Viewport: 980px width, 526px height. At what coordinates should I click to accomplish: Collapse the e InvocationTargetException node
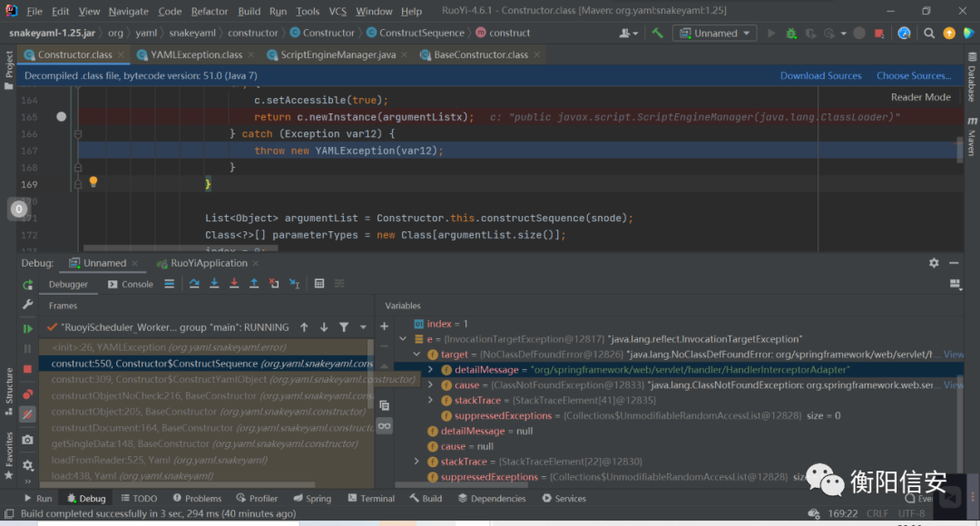403,338
